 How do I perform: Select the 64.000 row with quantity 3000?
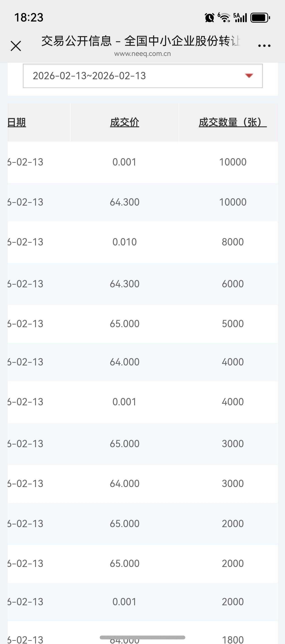click(x=143, y=484)
